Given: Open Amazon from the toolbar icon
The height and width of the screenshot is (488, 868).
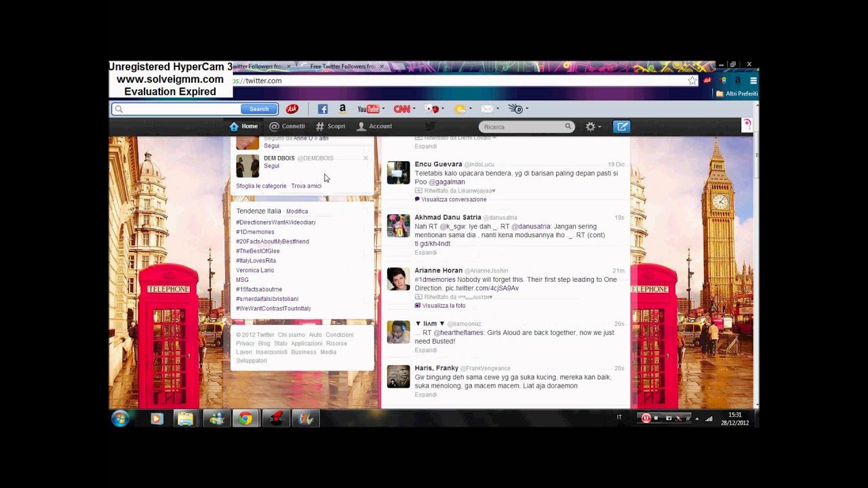Looking at the screenshot, I should (x=342, y=109).
